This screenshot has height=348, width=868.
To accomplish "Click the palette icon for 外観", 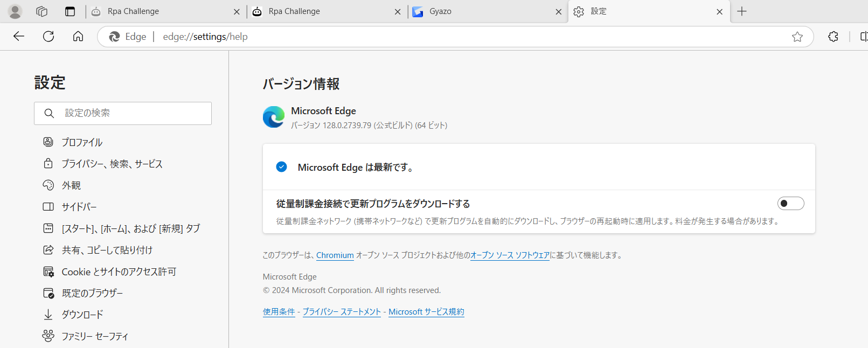I will click(48, 185).
